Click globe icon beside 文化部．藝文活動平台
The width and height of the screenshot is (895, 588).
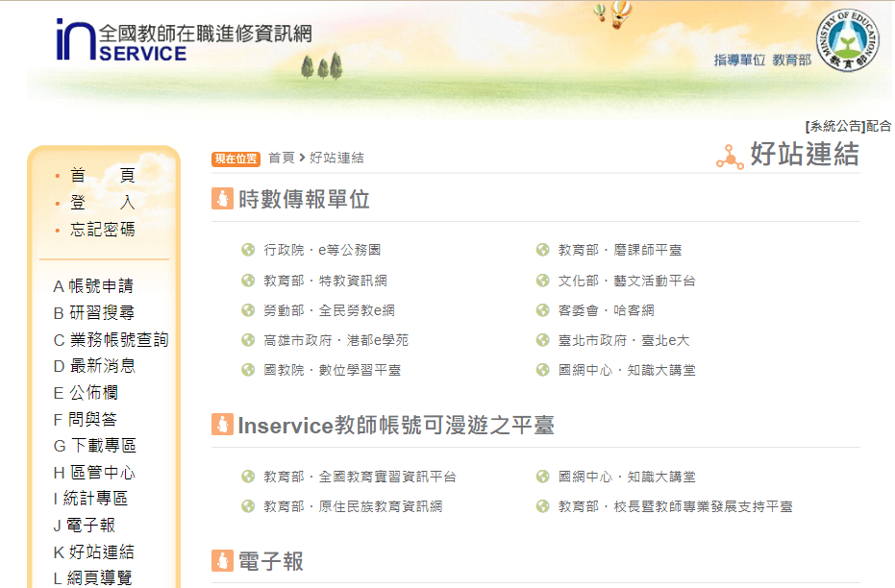pos(542,280)
